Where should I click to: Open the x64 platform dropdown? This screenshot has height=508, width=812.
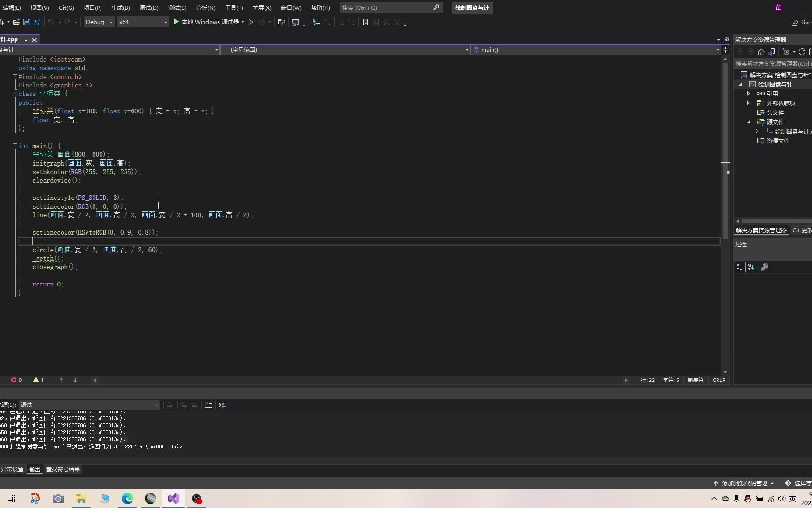point(143,22)
